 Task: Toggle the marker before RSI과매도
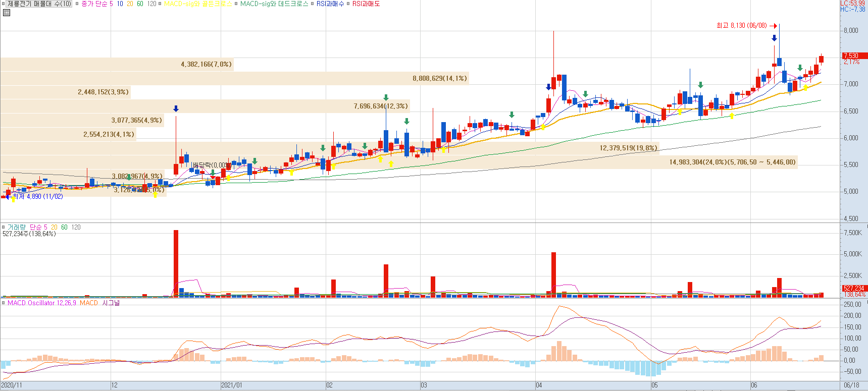[x=348, y=4]
